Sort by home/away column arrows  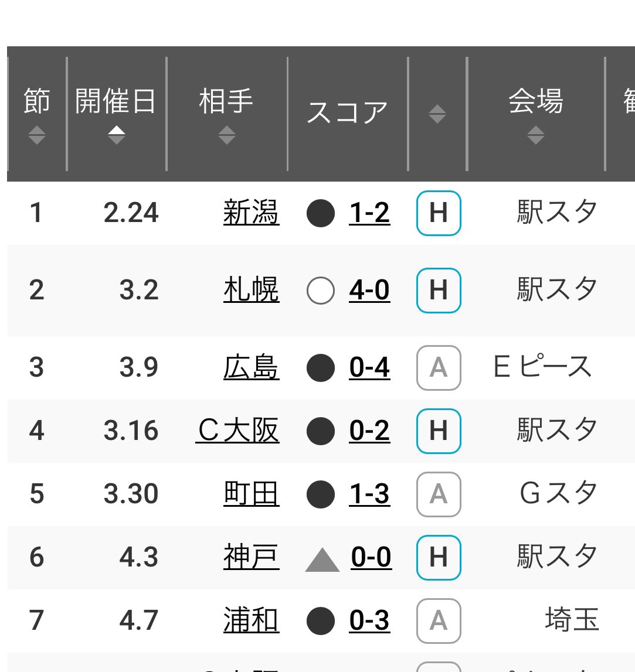(437, 114)
